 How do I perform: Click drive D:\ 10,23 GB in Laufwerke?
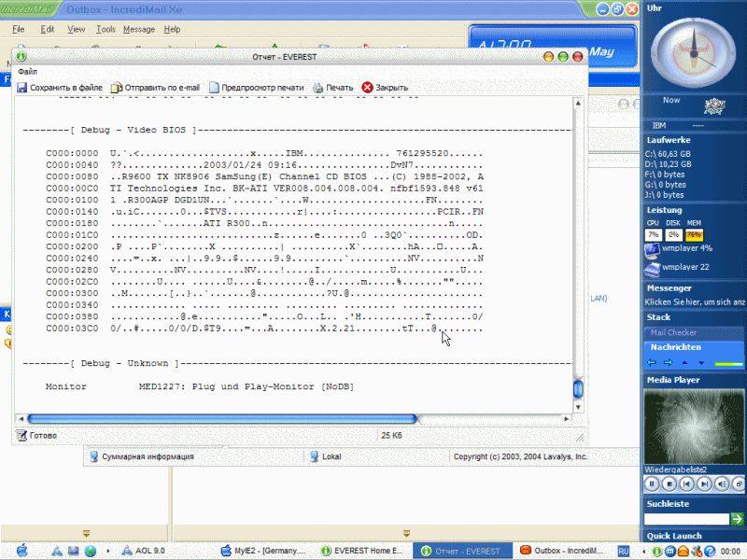click(x=668, y=164)
